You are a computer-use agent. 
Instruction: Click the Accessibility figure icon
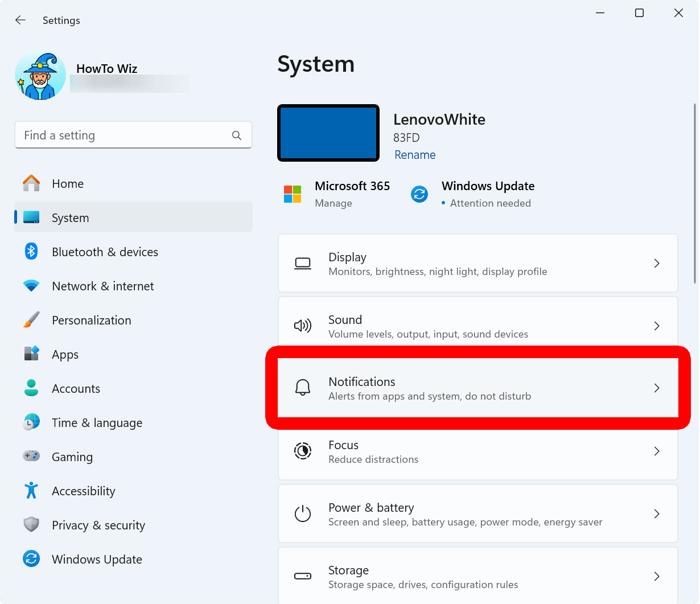[31, 491]
